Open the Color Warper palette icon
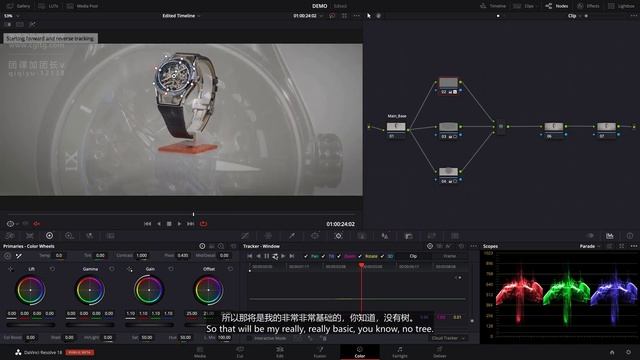The height and width of the screenshot is (360, 640). tap(268, 236)
